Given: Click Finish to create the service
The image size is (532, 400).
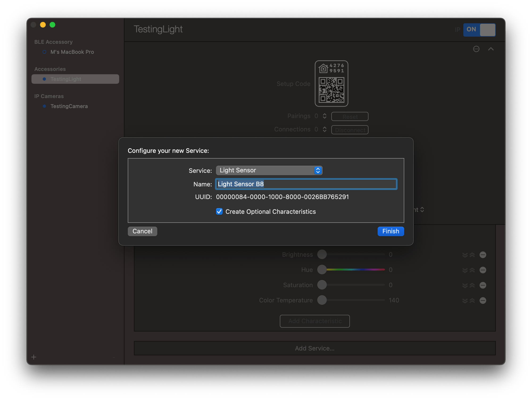Looking at the screenshot, I should pos(390,231).
